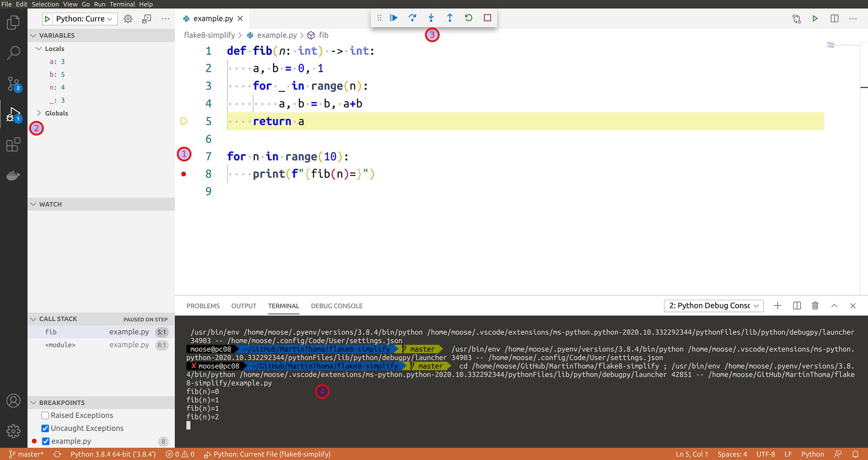
Task: Toggle Uncaught Exceptions breakpoint checkbox
Action: pyautogui.click(x=45, y=428)
